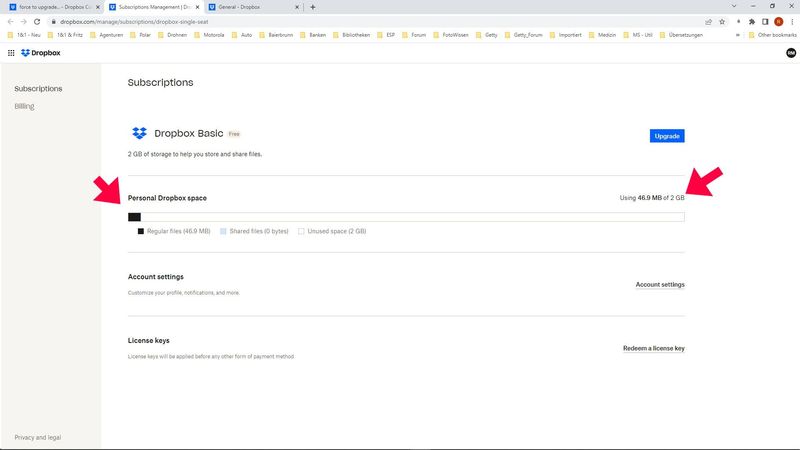Image resolution: width=800 pixels, height=450 pixels.
Task: Open the Agenturen bookmark folder
Action: point(107,35)
